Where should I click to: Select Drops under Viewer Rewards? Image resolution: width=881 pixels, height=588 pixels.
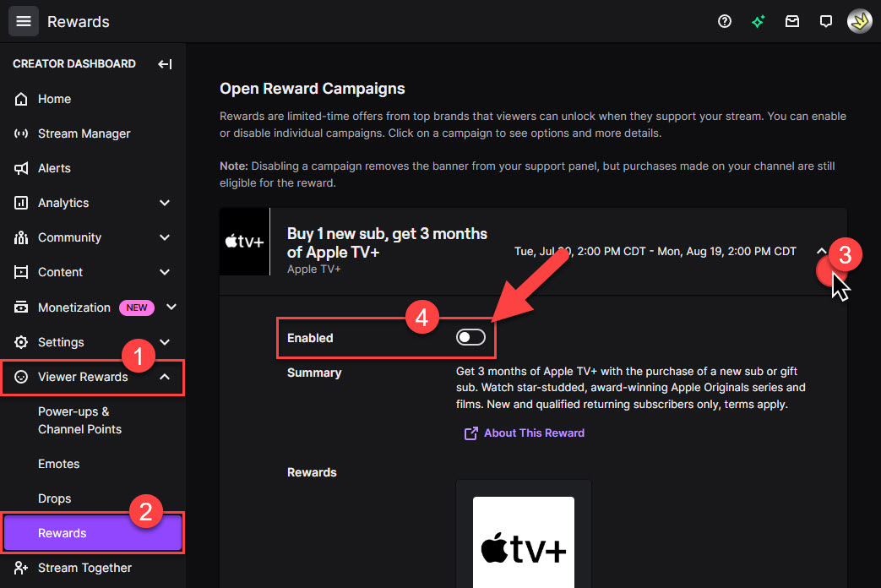54,498
